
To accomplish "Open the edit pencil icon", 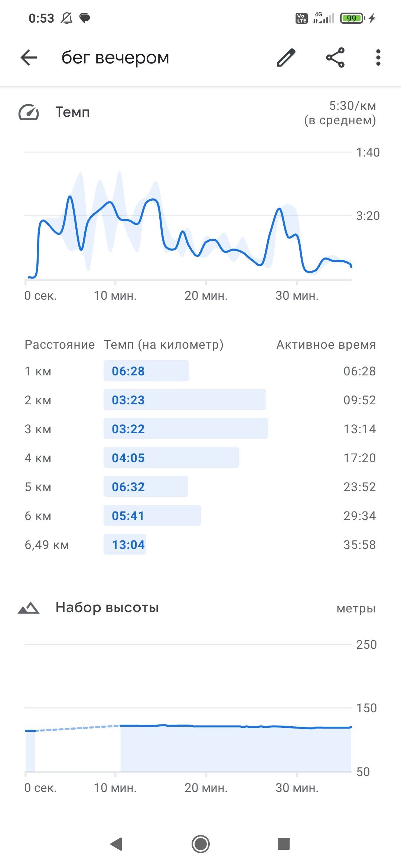I will 286,57.
